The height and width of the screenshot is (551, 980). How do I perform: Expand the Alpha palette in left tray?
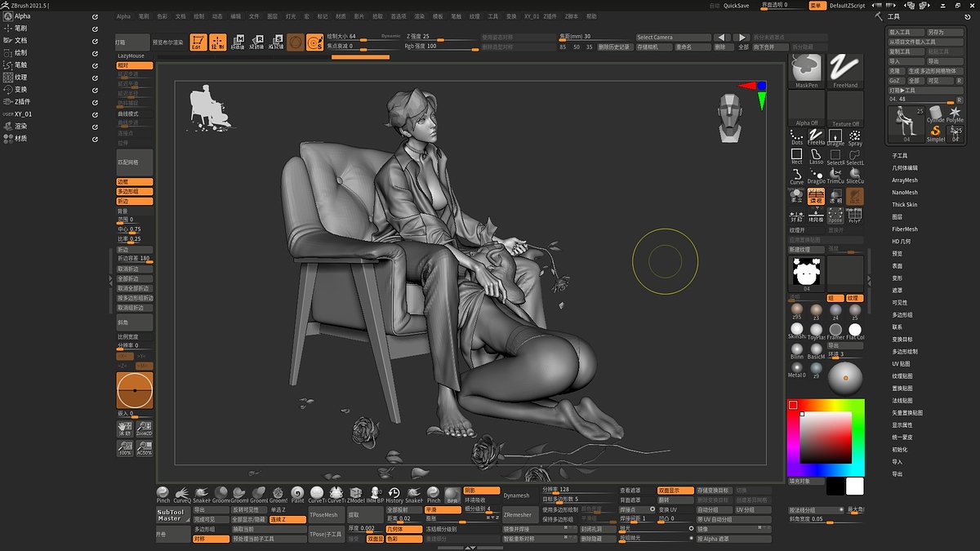[22, 16]
